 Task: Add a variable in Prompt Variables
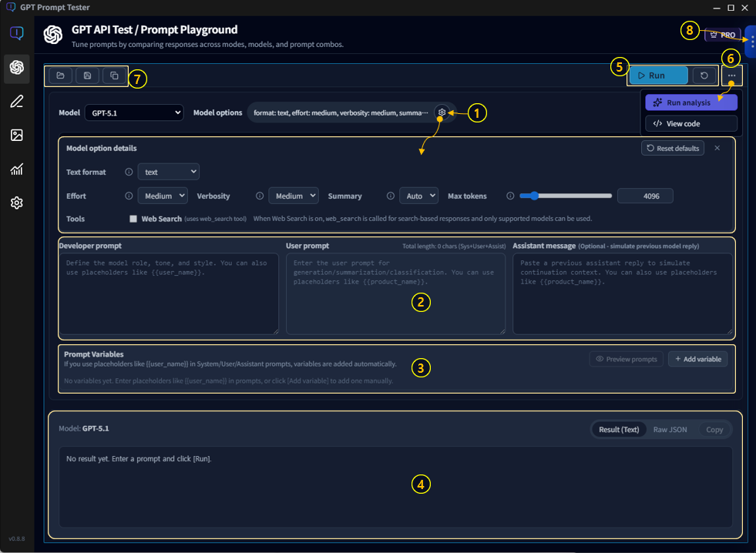pyautogui.click(x=697, y=359)
